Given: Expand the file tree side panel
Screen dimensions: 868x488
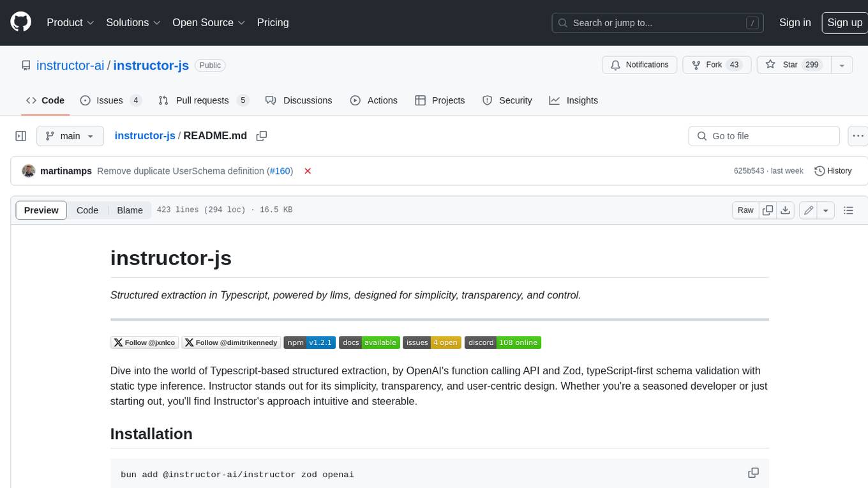Looking at the screenshot, I should tap(21, 136).
